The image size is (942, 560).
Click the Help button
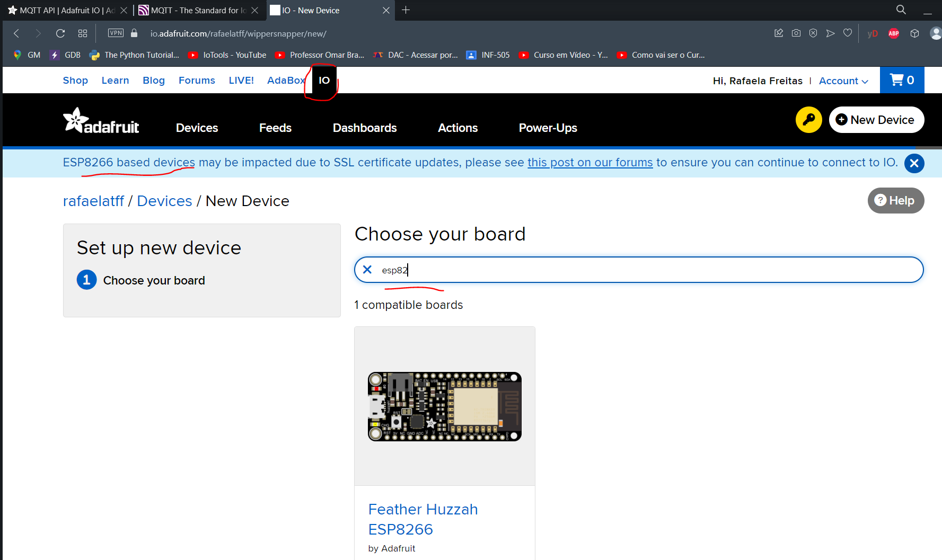tap(895, 200)
